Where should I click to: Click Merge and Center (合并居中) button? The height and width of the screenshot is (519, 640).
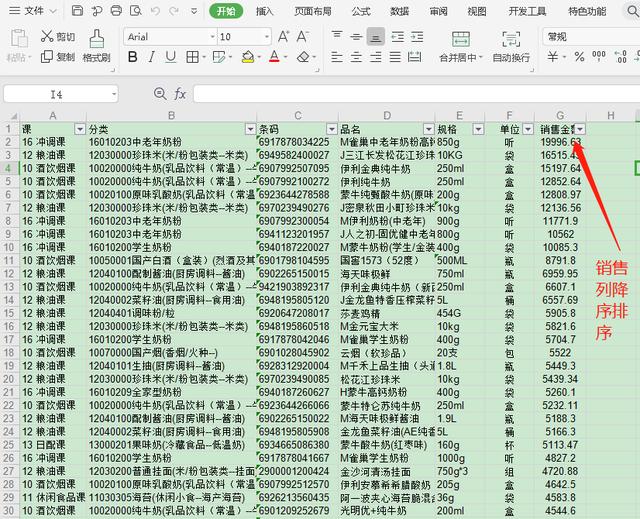461,46
